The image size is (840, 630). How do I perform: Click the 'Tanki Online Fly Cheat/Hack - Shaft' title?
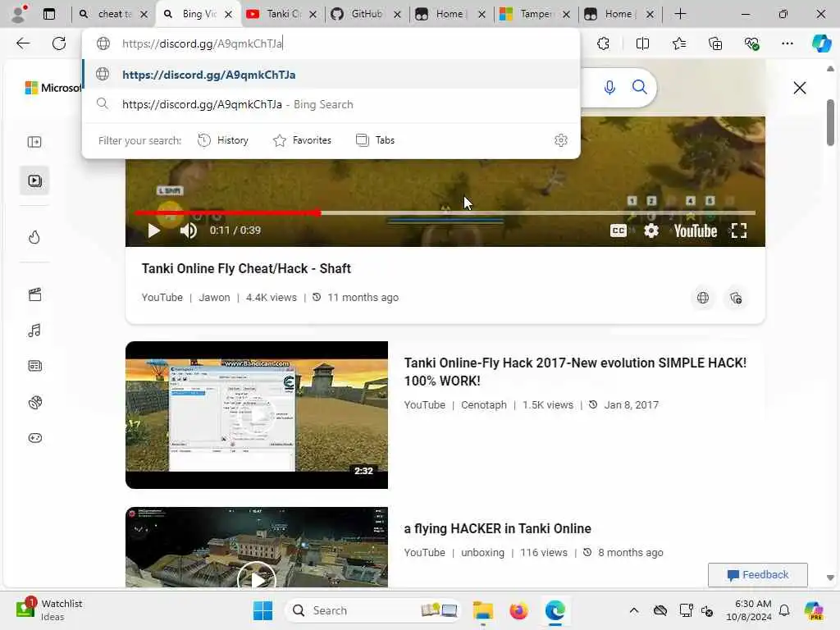pyautogui.click(x=246, y=268)
